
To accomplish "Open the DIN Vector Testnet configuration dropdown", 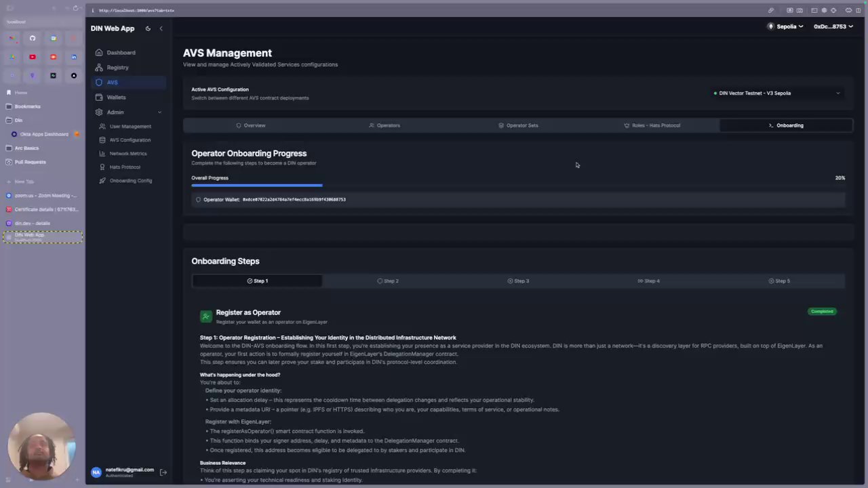I will [777, 93].
